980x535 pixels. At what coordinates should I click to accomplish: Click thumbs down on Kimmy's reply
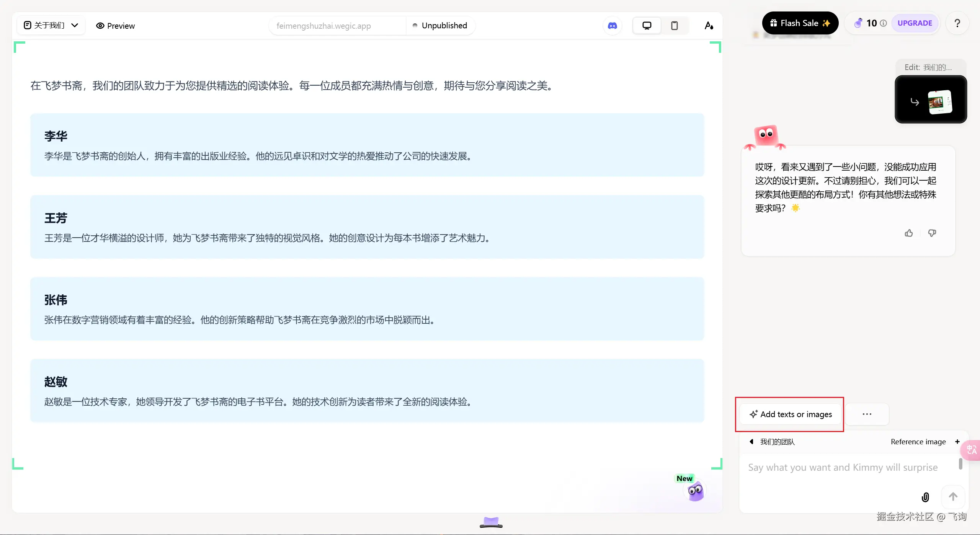point(932,233)
